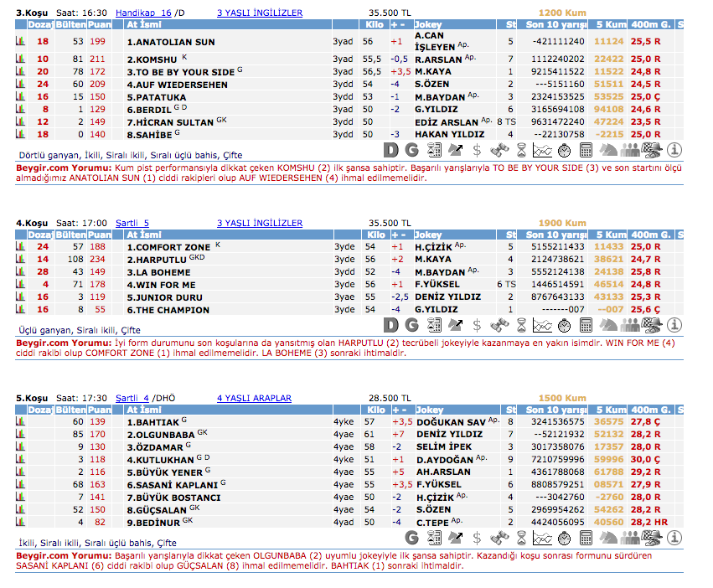Click the stopwatch icon in 4.Koşu toolbar
The width and height of the screenshot is (713, 588).
564,325
